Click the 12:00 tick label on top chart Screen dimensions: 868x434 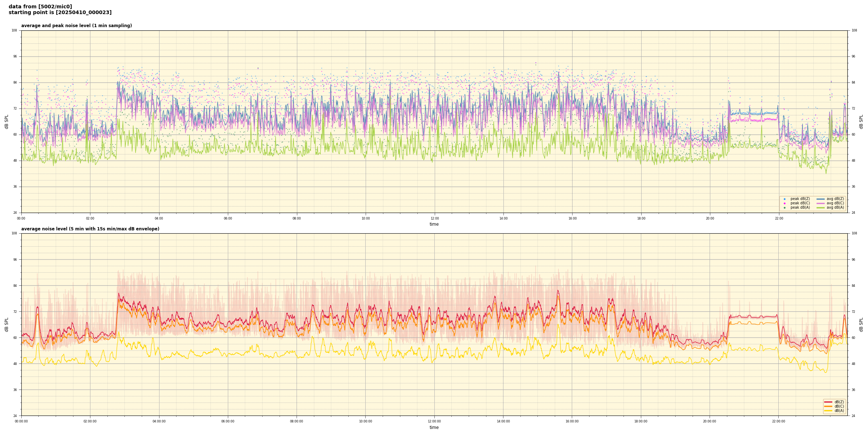[434, 218]
